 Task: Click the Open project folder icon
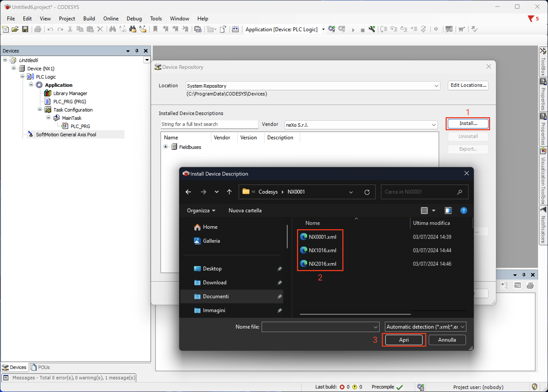[x=15, y=29]
